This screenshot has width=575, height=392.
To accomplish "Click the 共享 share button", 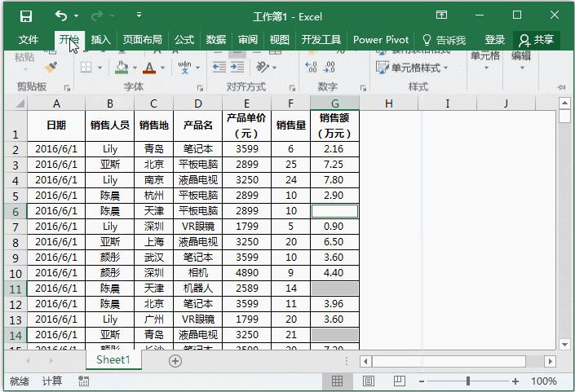I will [x=537, y=40].
